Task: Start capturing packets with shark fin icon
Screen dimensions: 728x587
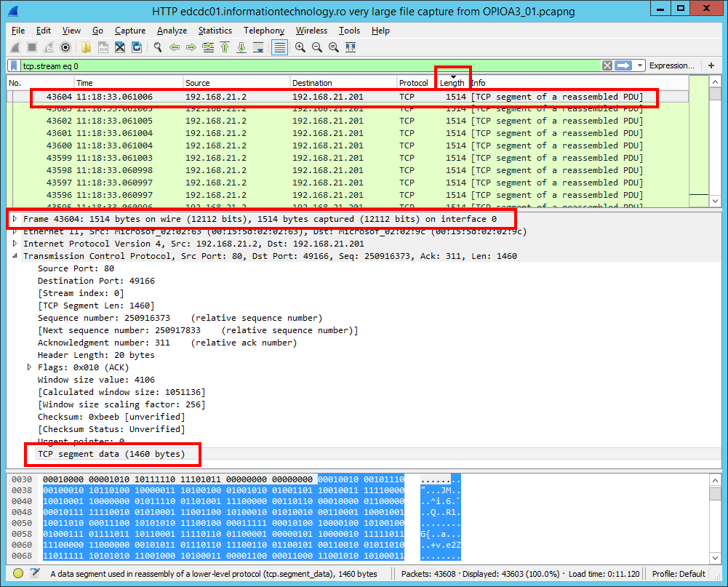Action: [x=15, y=47]
